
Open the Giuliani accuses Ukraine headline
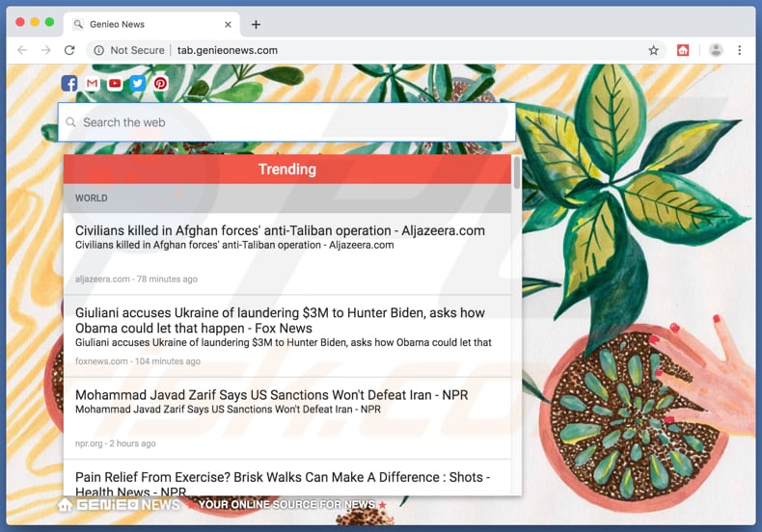pos(280,320)
